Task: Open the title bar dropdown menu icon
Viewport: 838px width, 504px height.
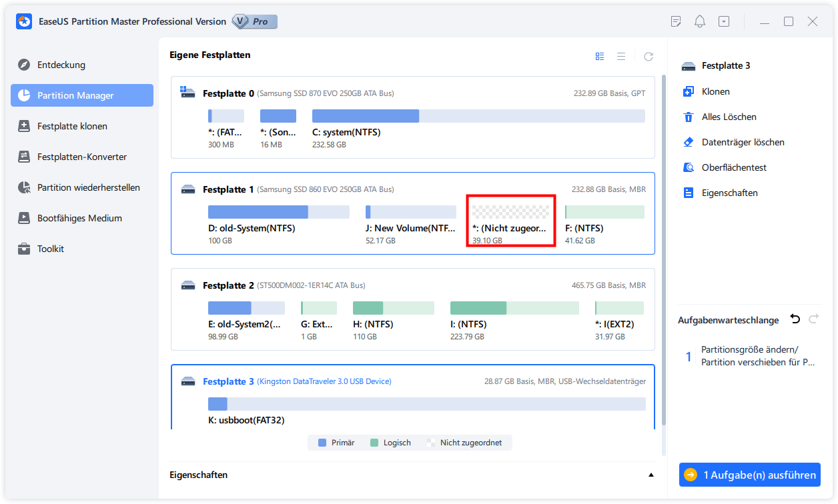Action: point(724,21)
